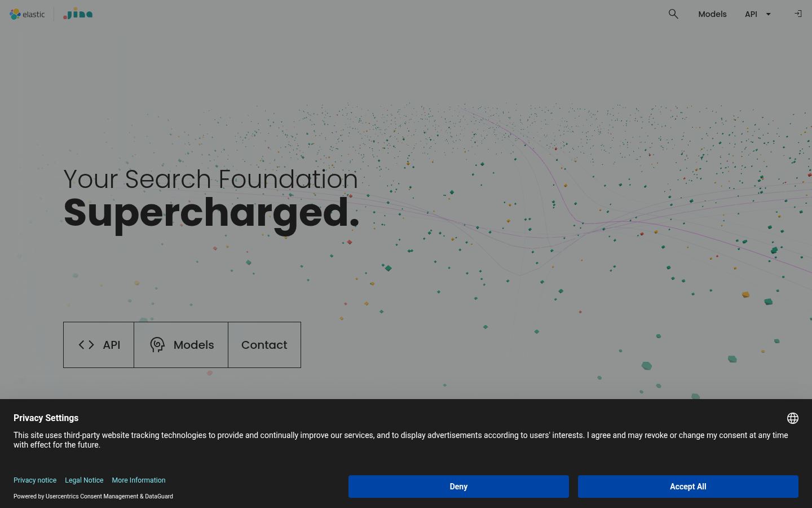This screenshot has width=812, height=508.
Task: Click the sign-in icon in the header
Action: 798,14
